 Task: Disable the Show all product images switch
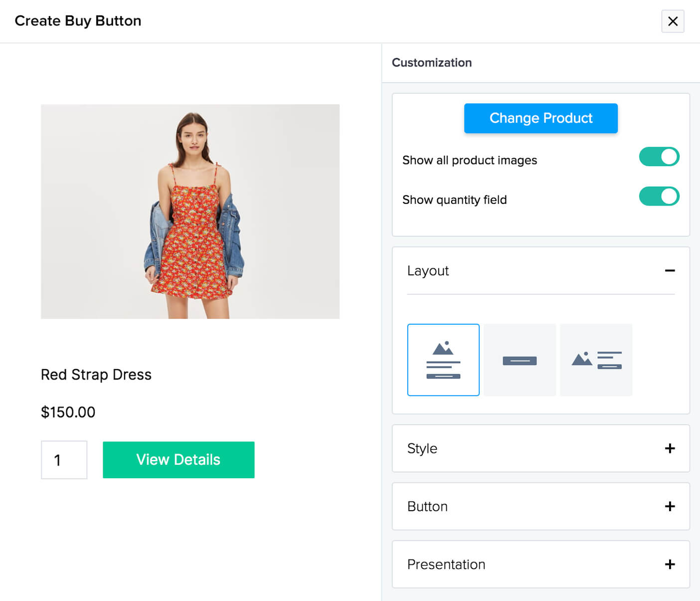pos(659,157)
